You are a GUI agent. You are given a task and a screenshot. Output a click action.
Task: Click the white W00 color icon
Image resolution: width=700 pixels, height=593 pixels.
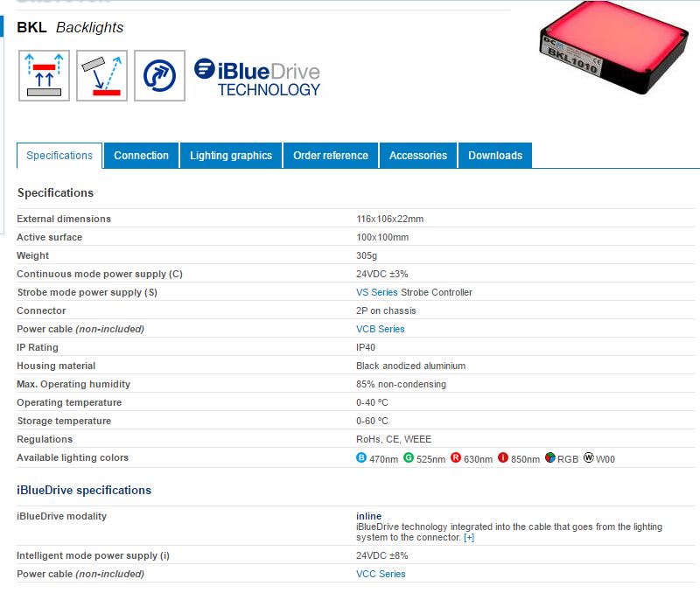pyautogui.click(x=589, y=457)
